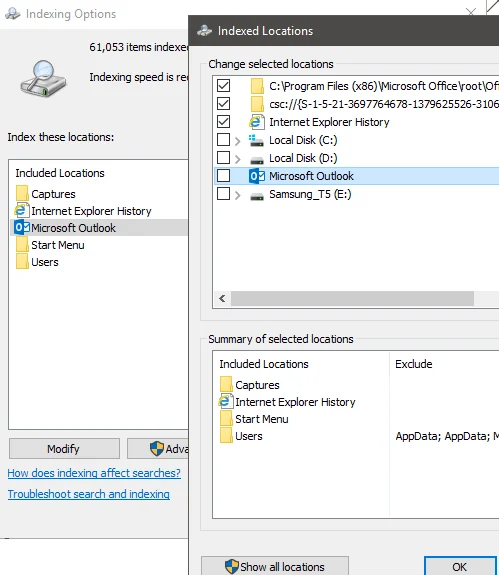Select the Microsoft Outlook icon in Indexing Options list
The width and height of the screenshot is (499, 575).
pos(22,228)
